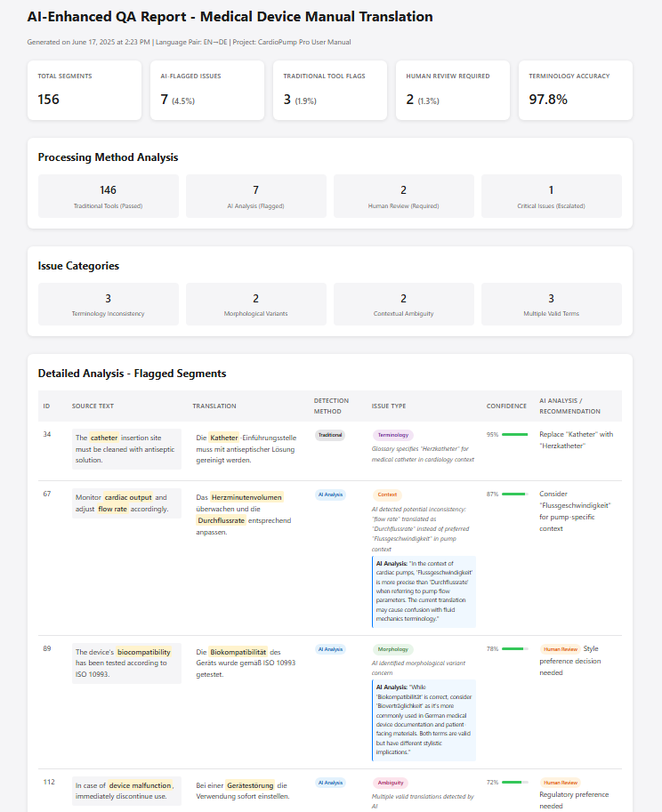
Task: Click the Translation column header
Action: (214, 406)
